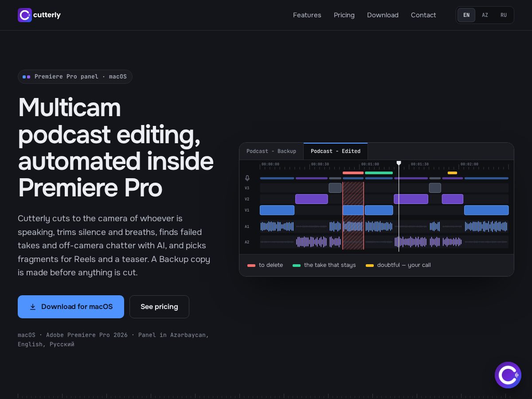Click the purple Cutterly logo icon in the header
The image size is (532, 399).
coord(25,15)
